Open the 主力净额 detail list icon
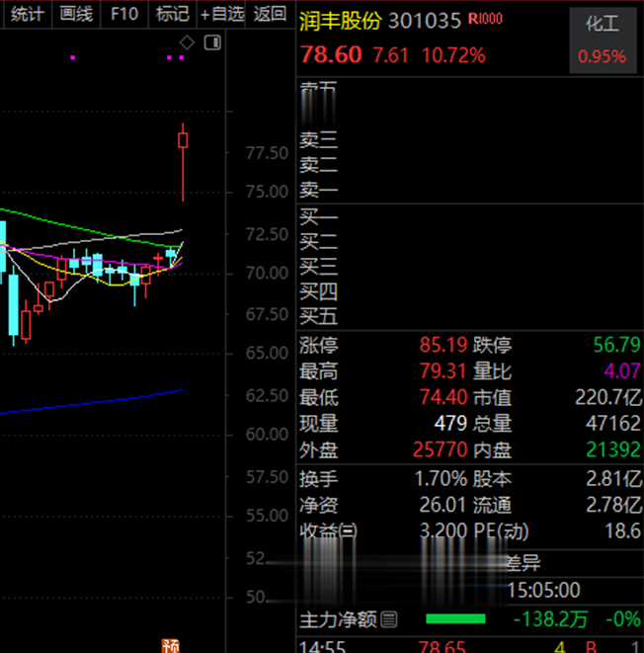 tap(389, 619)
